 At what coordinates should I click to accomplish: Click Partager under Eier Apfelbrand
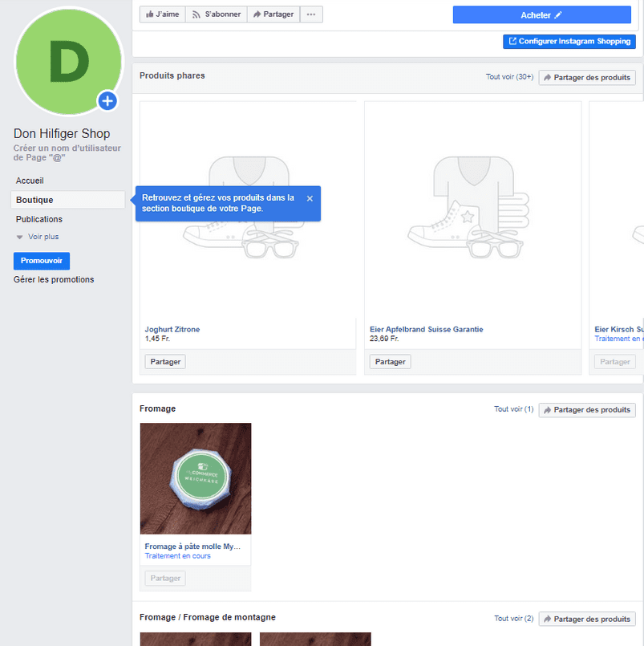click(390, 362)
